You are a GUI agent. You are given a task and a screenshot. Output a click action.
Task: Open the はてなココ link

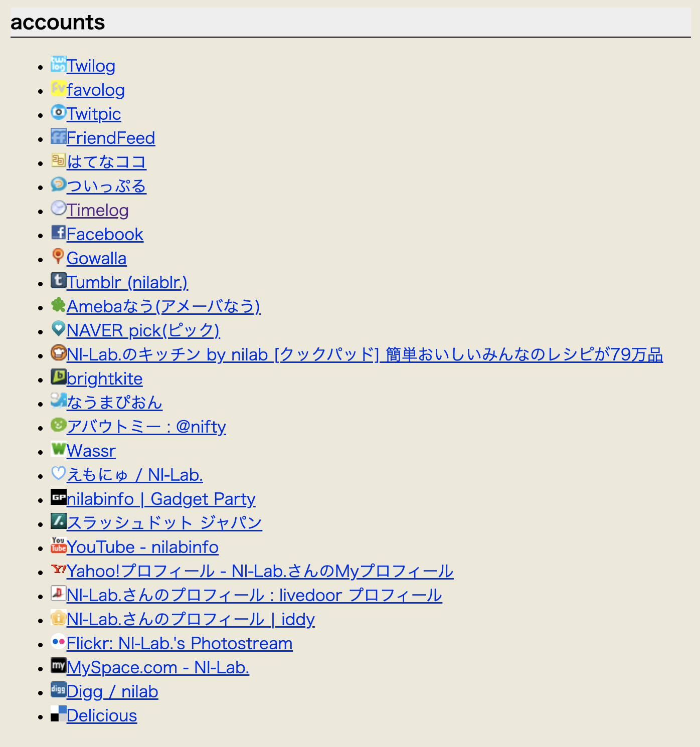tap(106, 162)
